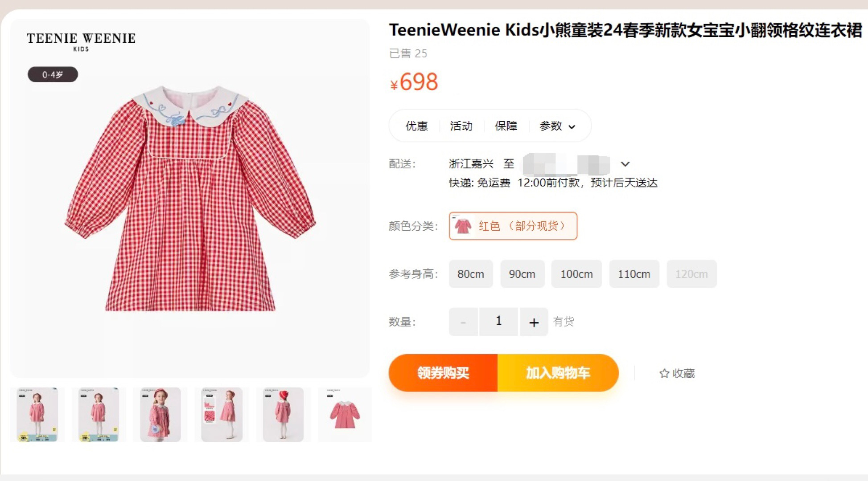Viewport: 868px width, 481px height.
Task: Click the Teenie Weenie Kids logo
Action: 81,41
